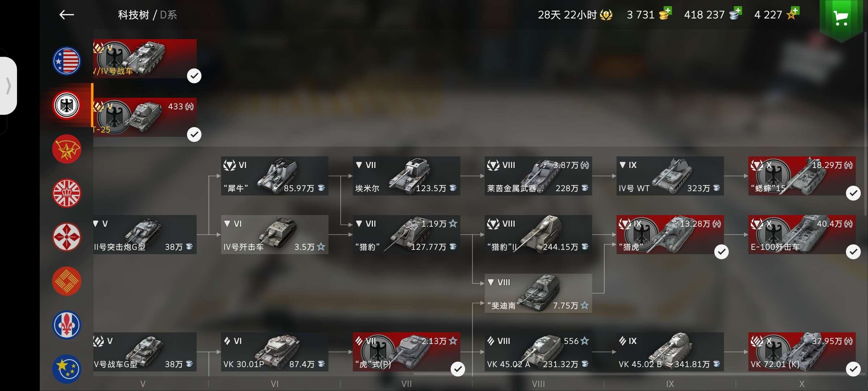Choose the Japan nation emblem
Viewport: 868px width, 391px height.
pos(67,237)
